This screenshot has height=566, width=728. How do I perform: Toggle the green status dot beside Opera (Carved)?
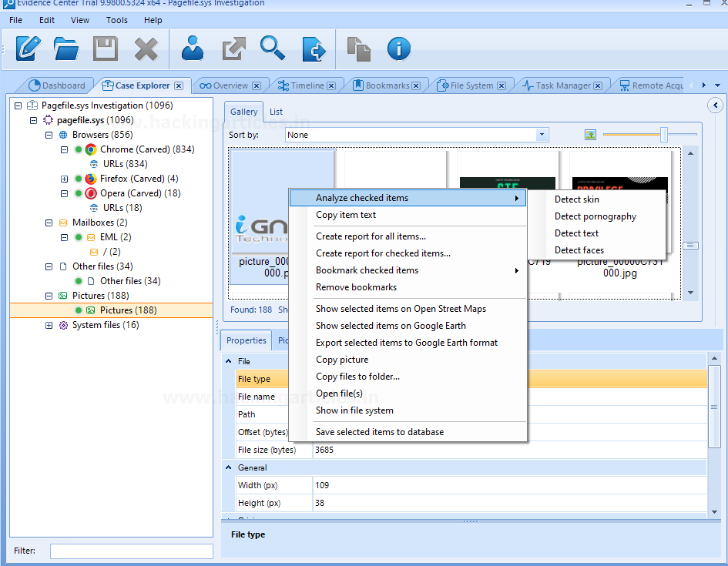point(79,193)
